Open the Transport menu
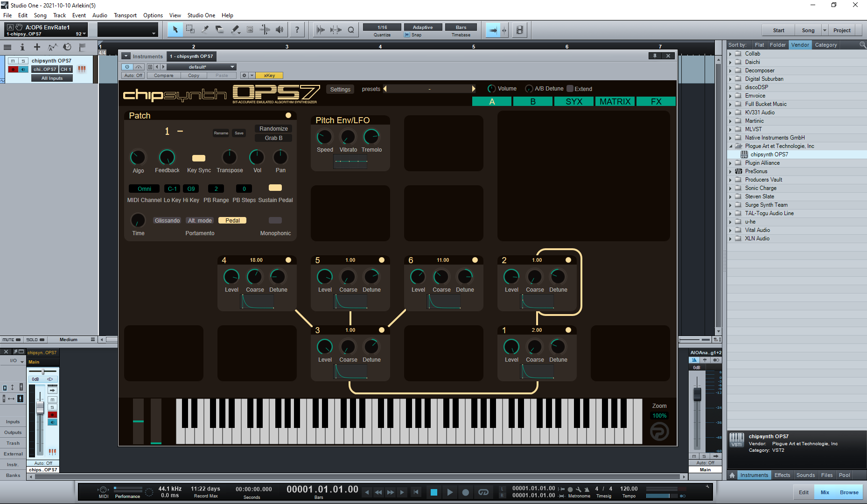 [125, 15]
